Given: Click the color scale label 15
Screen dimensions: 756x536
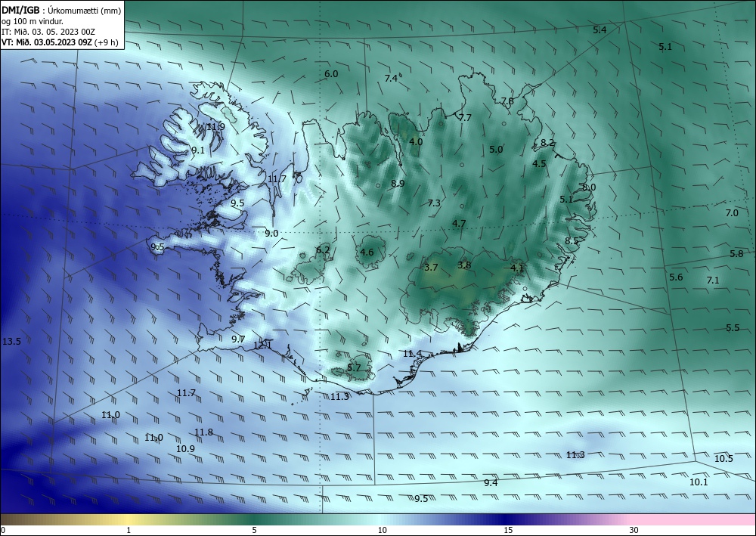Looking at the screenshot, I should pyautogui.click(x=508, y=530).
